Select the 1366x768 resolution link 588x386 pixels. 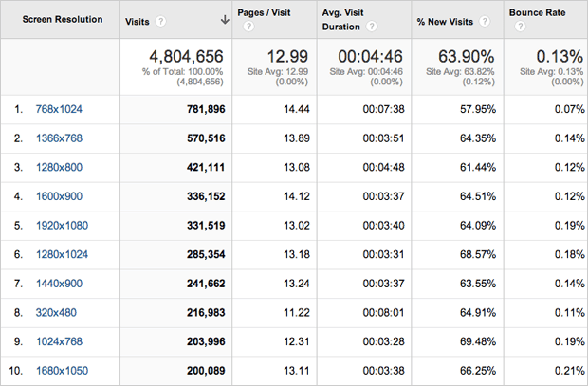59,138
